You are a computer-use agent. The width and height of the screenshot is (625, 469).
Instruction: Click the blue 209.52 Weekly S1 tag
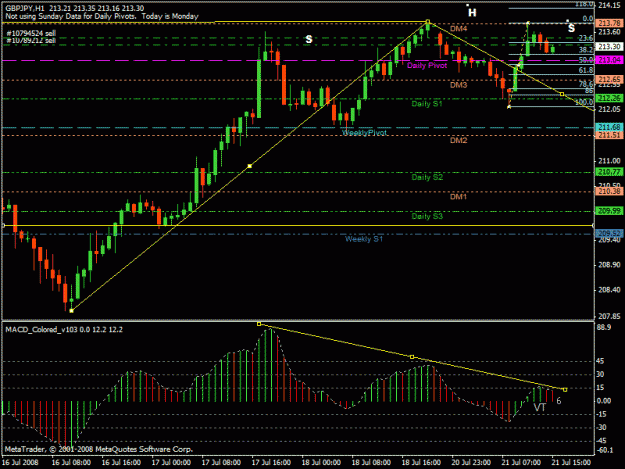click(x=609, y=233)
